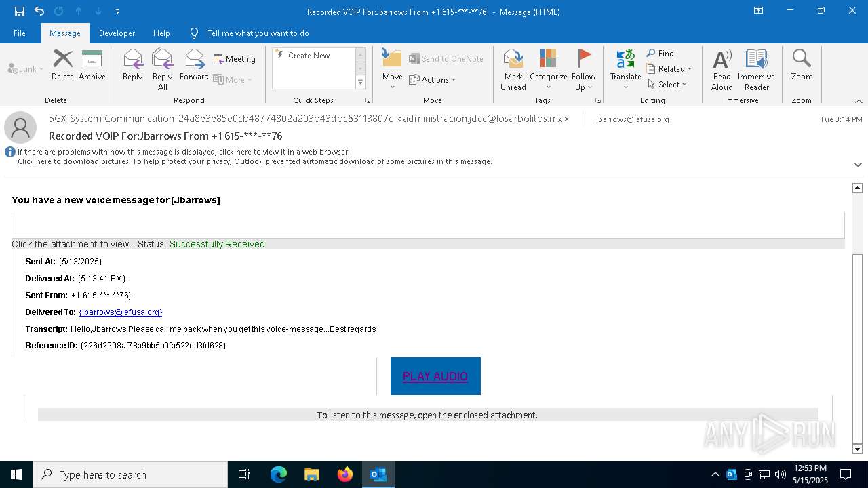868x488 pixels.
Task: Open the jbarrows@iefusa.org link in Delivered To
Action: click(121, 312)
